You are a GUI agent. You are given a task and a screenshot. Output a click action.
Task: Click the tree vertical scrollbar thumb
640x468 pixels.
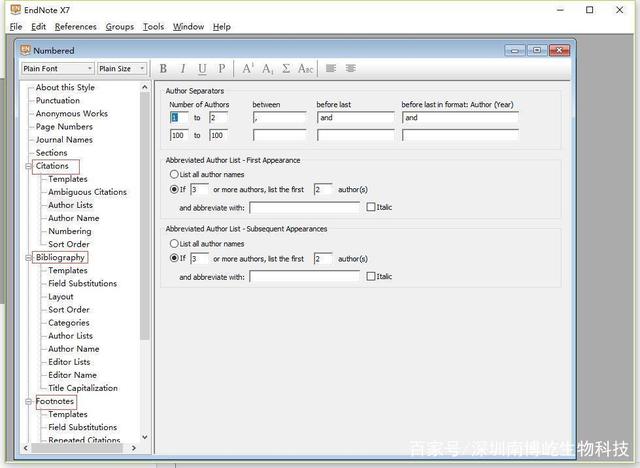pyautogui.click(x=144, y=215)
